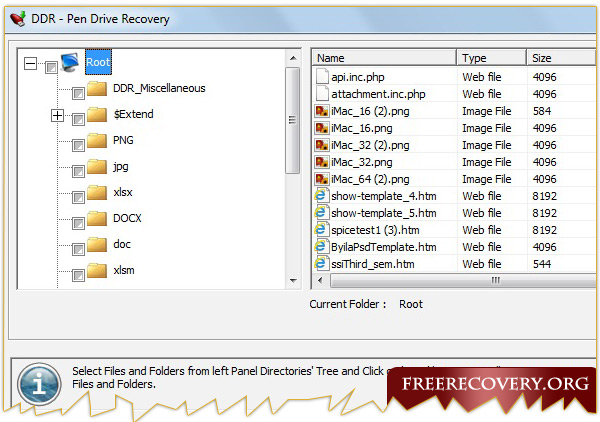This screenshot has height=422, width=600.
Task: Select the attachment.inc.php file name
Action: [x=378, y=94]
